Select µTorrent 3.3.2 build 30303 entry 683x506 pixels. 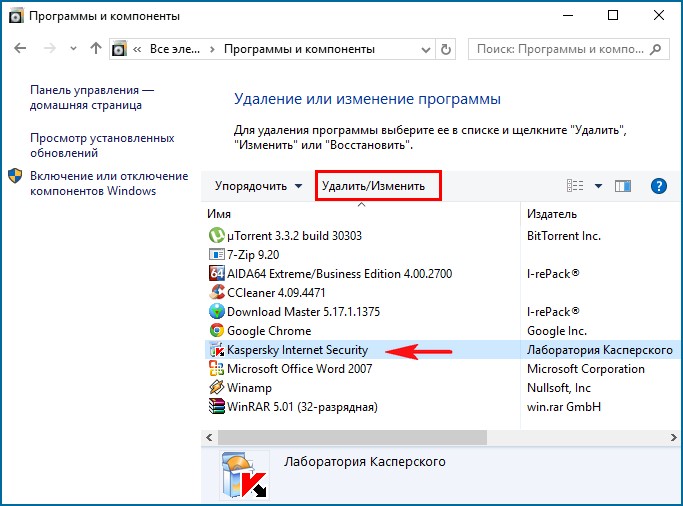coord(294,236)
